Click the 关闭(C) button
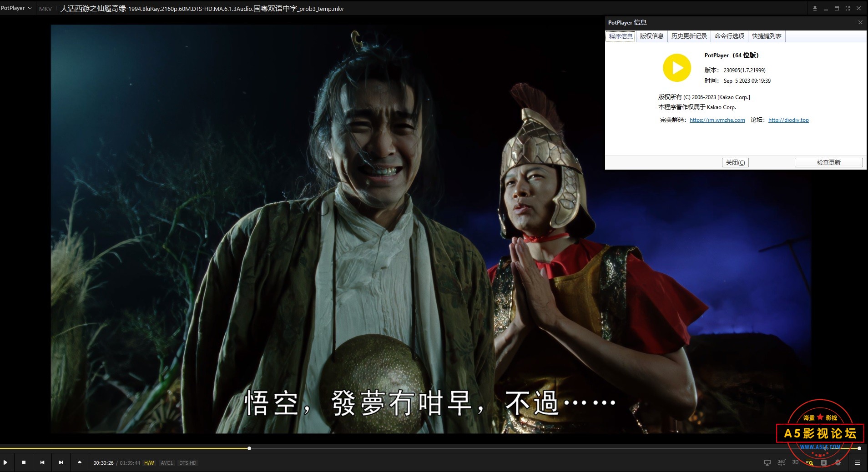Image resolution: width=868 pixels, height=472 pixels. click(735, 162)
